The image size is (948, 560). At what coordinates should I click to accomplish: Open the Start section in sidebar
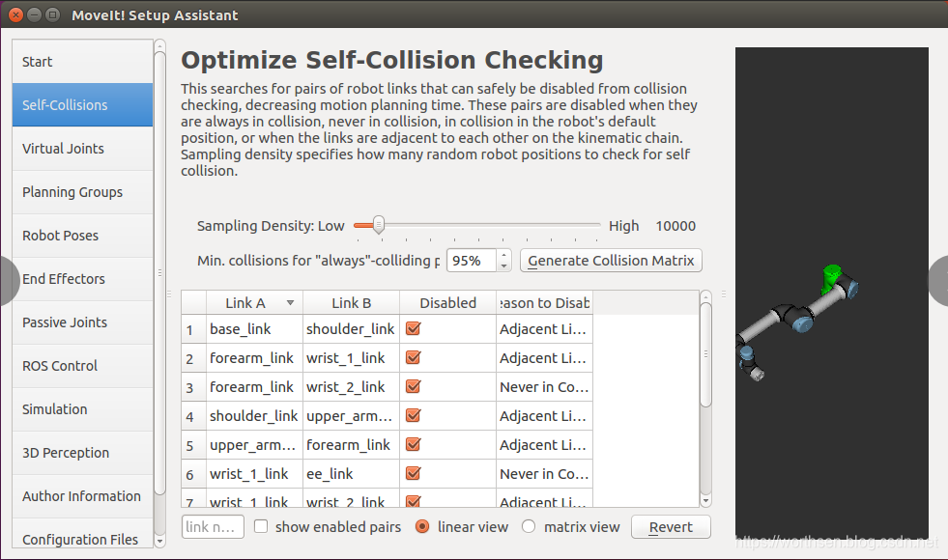[x=82, y=62]
